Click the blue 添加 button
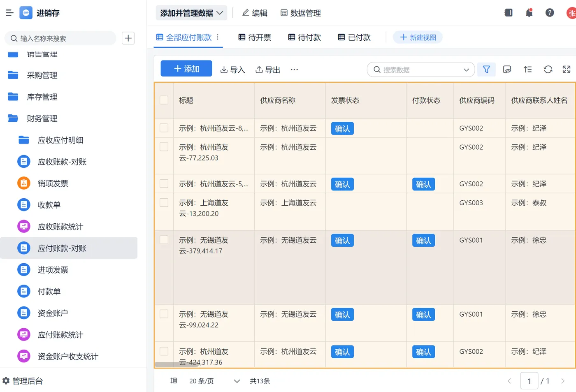 coord(186,69)
